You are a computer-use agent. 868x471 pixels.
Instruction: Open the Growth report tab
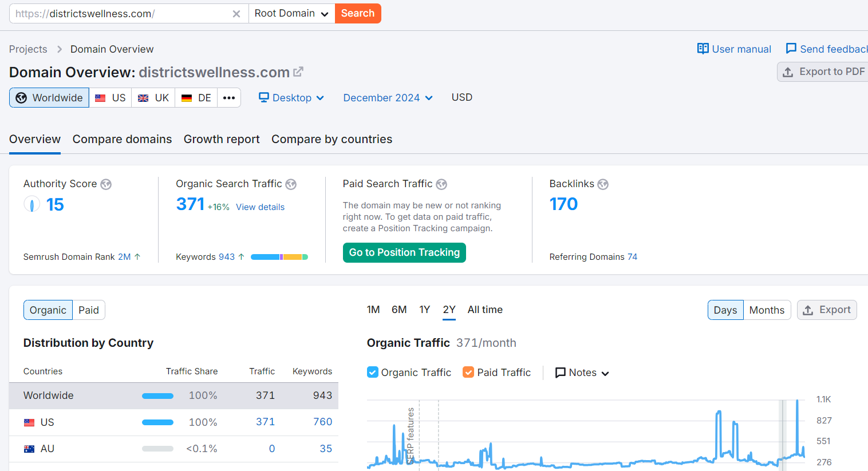222,140
